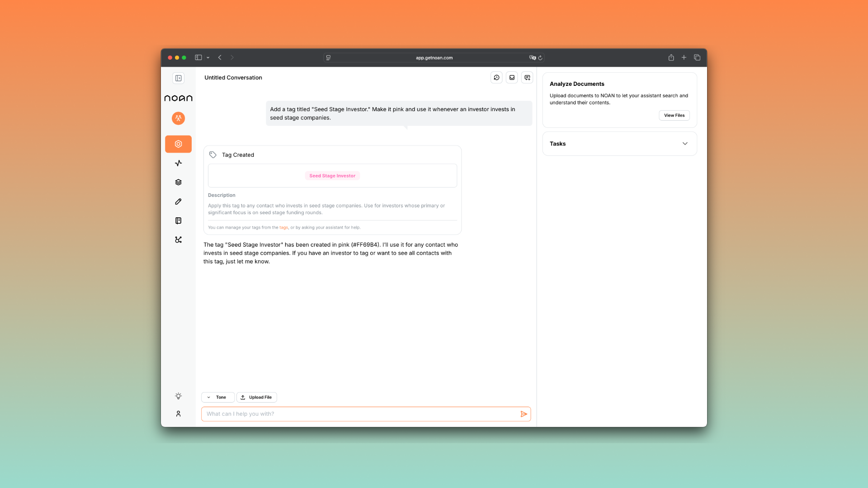Screen dimensions: 868x488
Task: Click the Seed Stage Investor pink tag
Action: 332,176
